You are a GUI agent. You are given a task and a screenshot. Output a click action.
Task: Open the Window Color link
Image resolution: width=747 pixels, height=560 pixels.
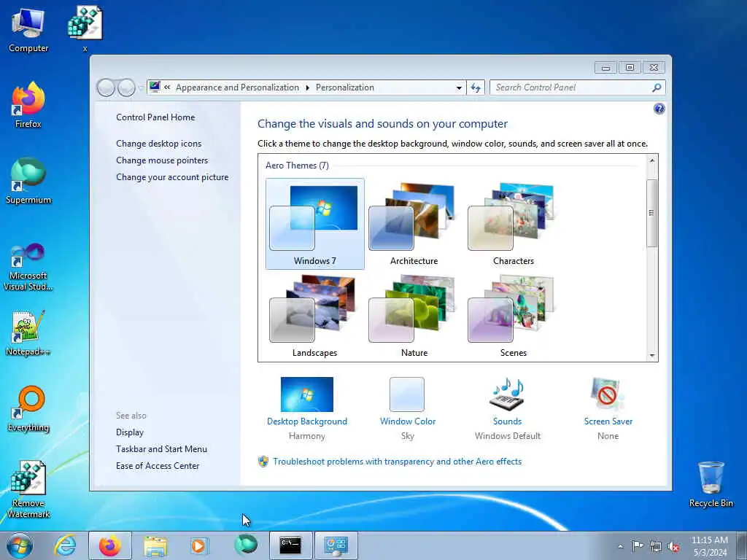(x=408, y=421)
